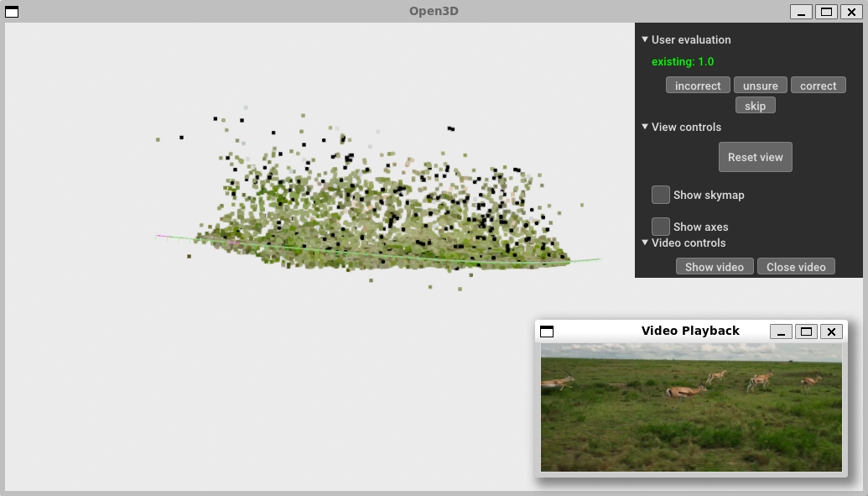
Task: Close the Video Playback window
Action: point(831,332)
